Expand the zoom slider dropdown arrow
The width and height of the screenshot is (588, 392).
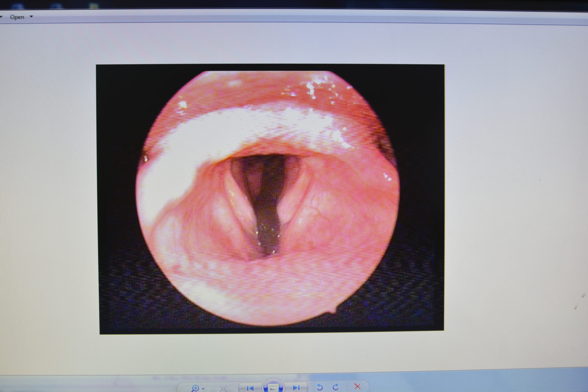(x=203, y=389)
